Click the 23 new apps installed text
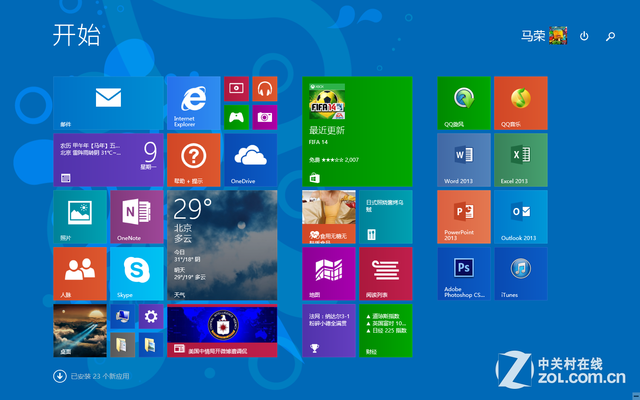The height and width of the screenshot is (400, 640). coord(100,376)
